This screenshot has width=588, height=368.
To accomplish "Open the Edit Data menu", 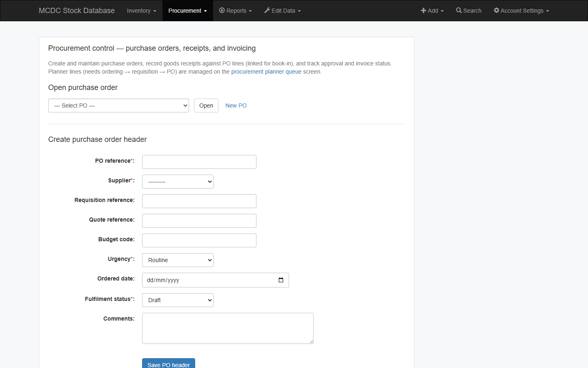I will point(283,11).
